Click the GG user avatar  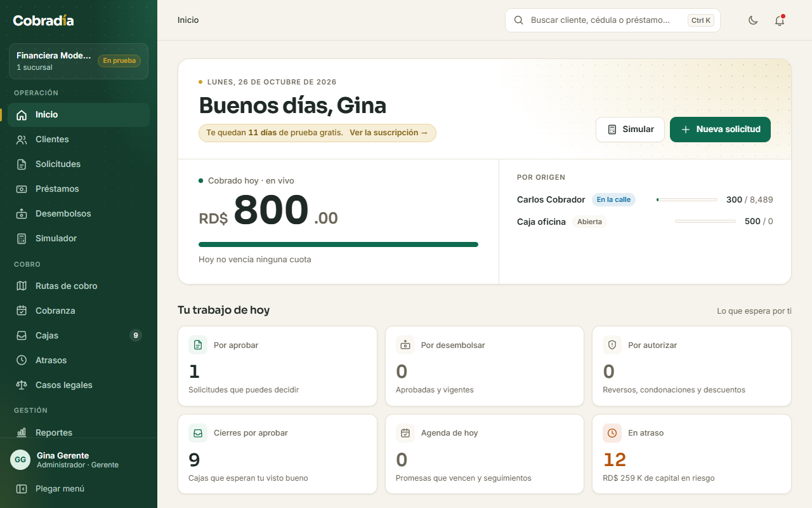[x=20, y=460]
